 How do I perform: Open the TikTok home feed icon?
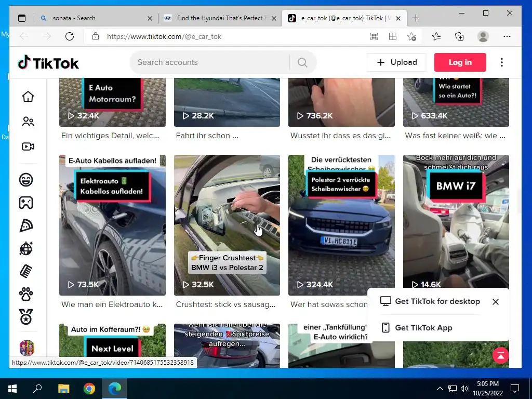(x=28, y=96)
